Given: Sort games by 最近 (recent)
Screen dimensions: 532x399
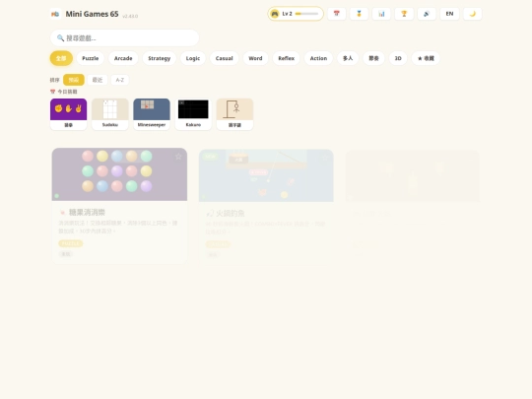Looking at the screenshot, I should pos(98,80).
